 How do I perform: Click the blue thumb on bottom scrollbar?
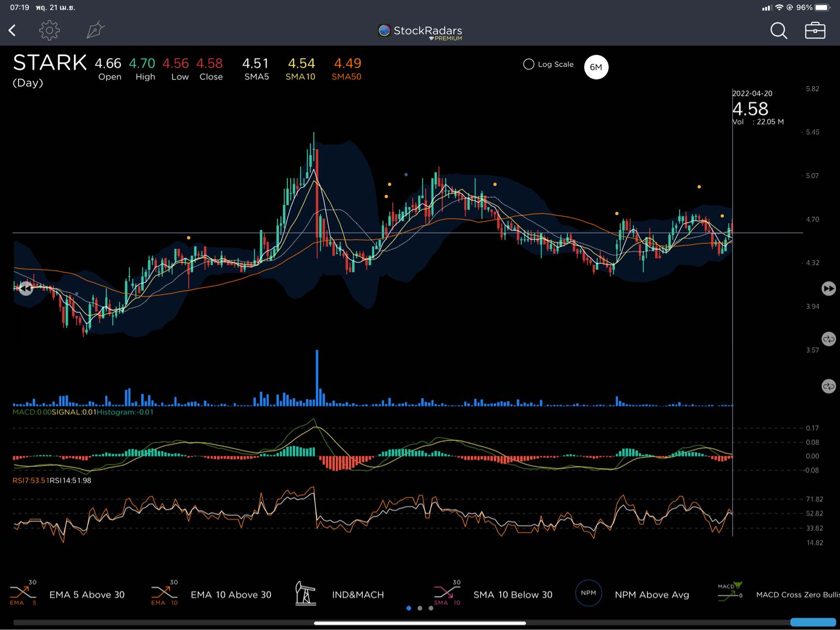click(813, 622)
